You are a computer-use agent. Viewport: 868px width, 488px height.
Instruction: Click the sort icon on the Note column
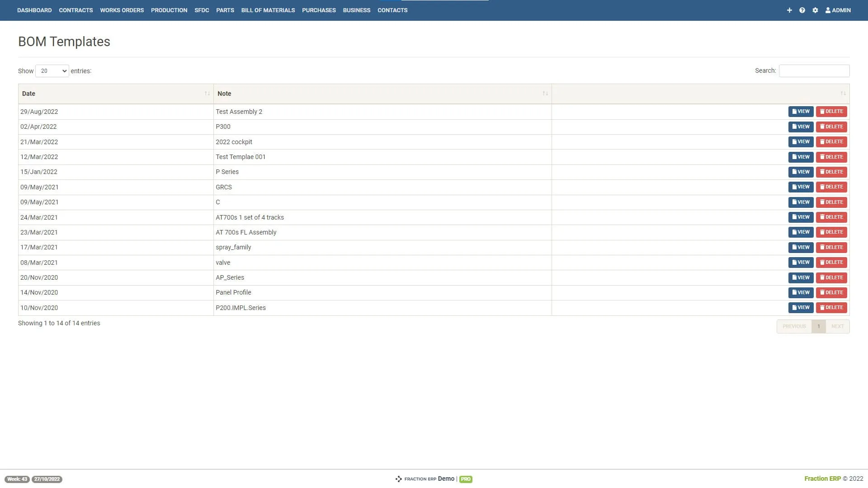coord(545,94)
